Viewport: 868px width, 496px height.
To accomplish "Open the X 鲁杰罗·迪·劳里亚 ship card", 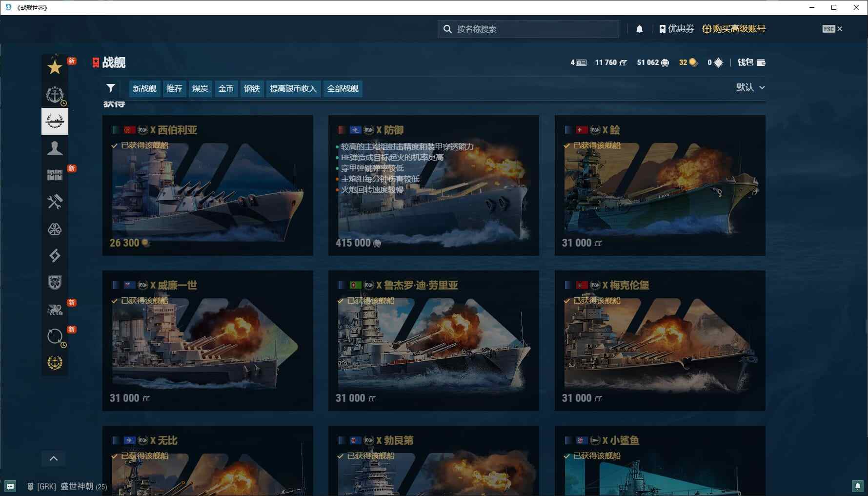I will (434, 341).
